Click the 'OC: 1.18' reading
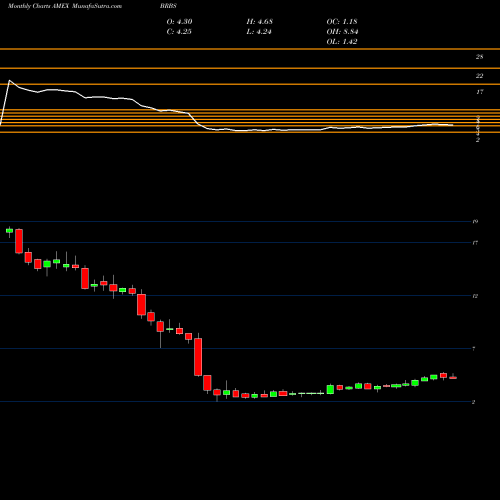 (x=342, y=22)
